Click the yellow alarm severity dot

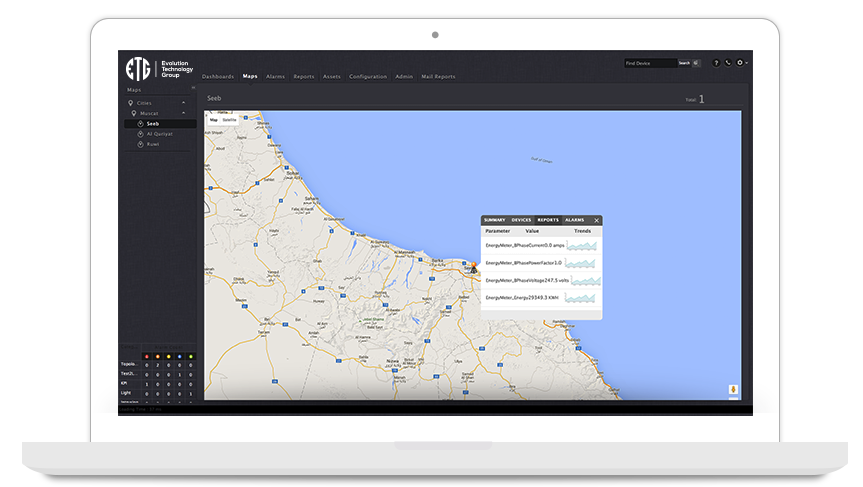[x=168, y=357]
